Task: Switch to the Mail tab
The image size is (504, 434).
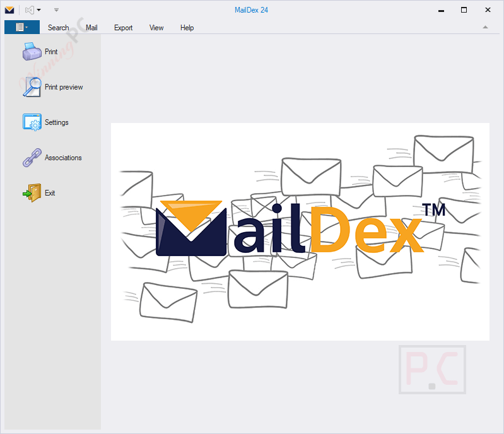Action: point(91,28)
